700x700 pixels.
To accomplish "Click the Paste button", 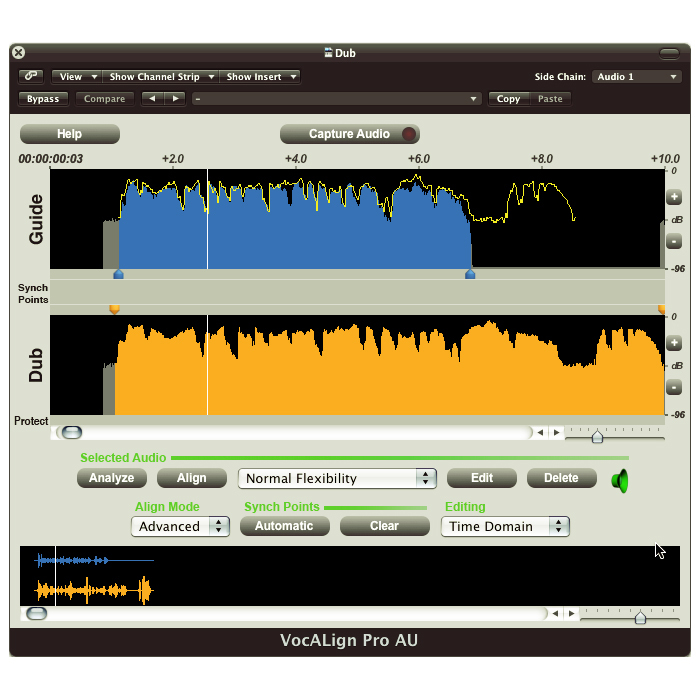I will tap(550, 99).
